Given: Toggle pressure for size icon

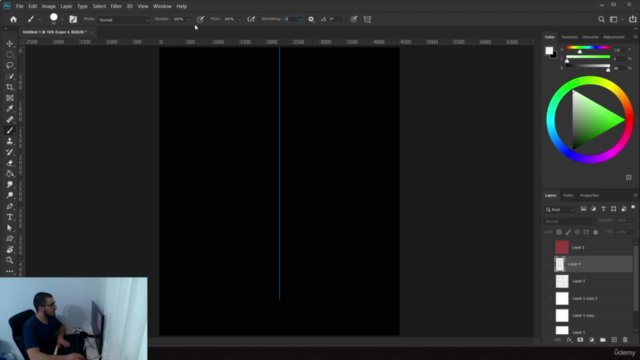Looking at the screenshot, I should point(354,19).
